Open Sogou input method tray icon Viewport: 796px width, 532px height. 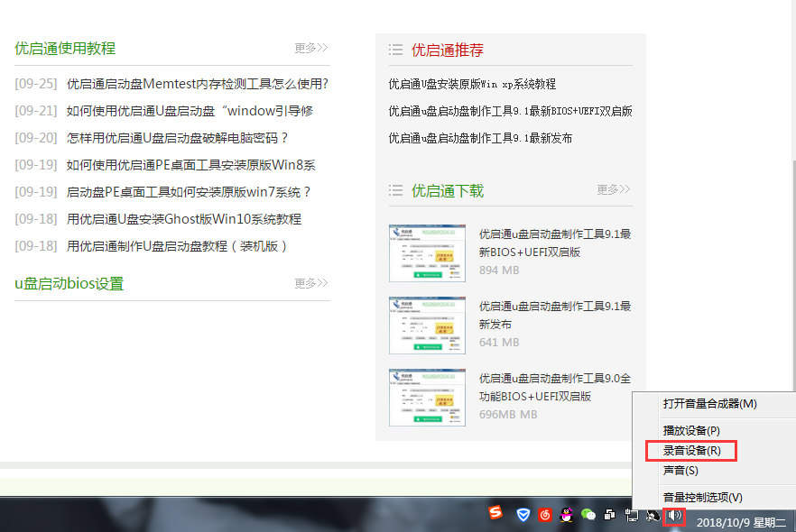pyautogui.click(x=495, y=514)
